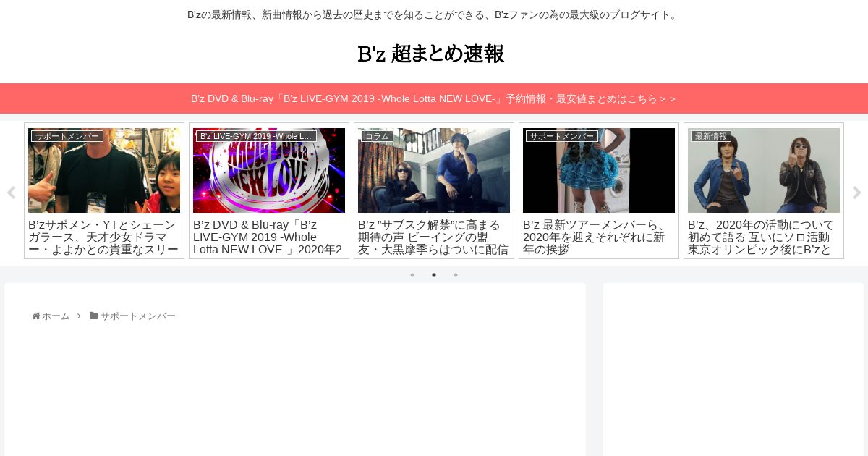
Task: Open the B'z 超まとめ速報 site title
Action: 431,54
